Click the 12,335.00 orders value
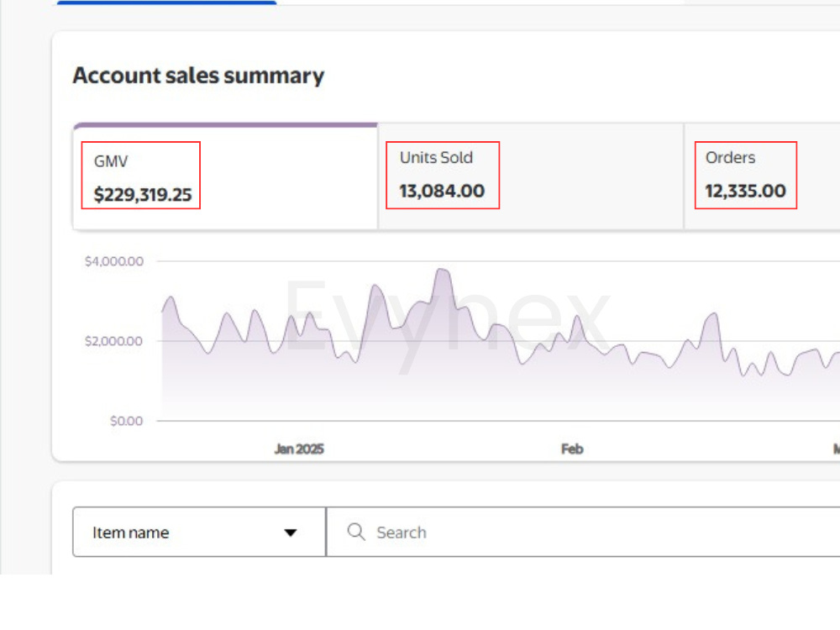840x630 pixels. coord(745,191)
